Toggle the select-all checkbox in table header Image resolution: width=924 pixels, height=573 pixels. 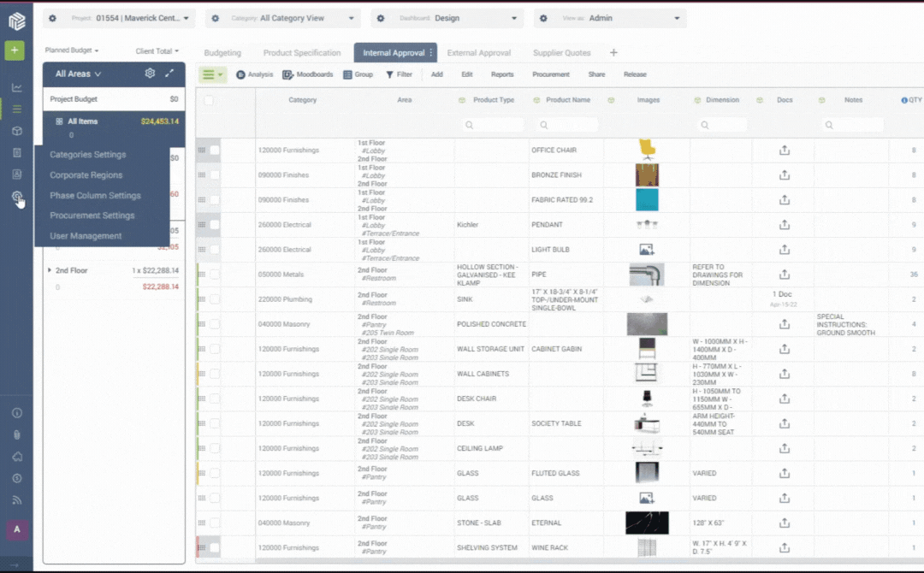tap(209, 100)
